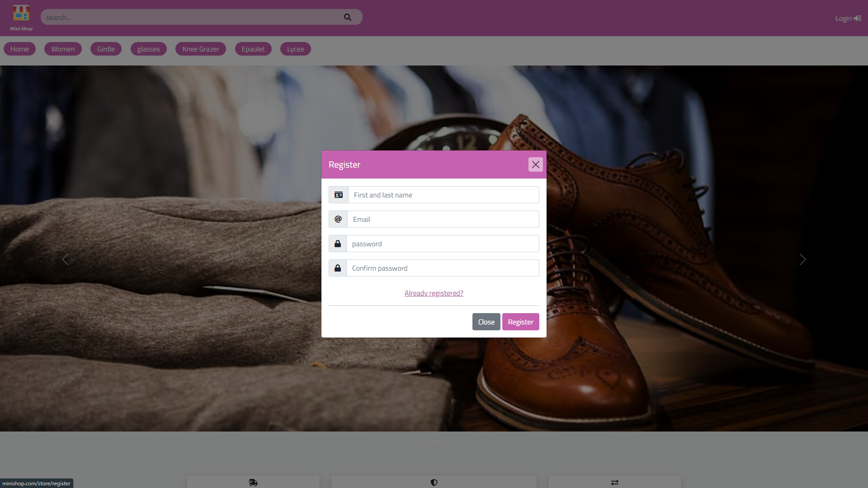The width and height of the screenshot is (868, 488).
Task: Advance to next carousel slide
Action: pos(802,259)
